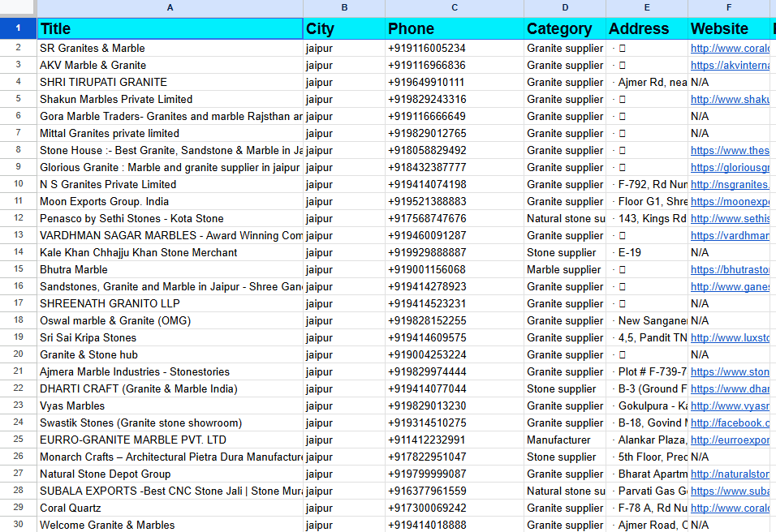Select column D header
The image size is (776, 532).
pos(565,8)
